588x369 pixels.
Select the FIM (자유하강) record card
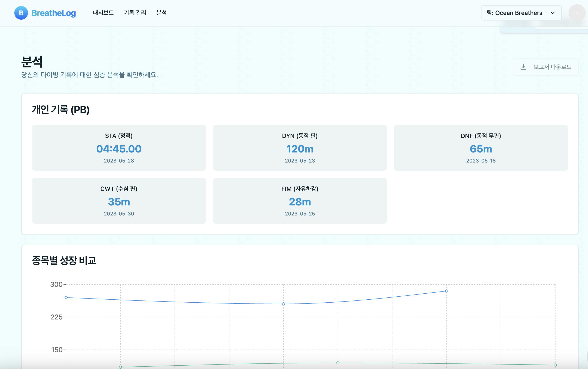point(300,201)
